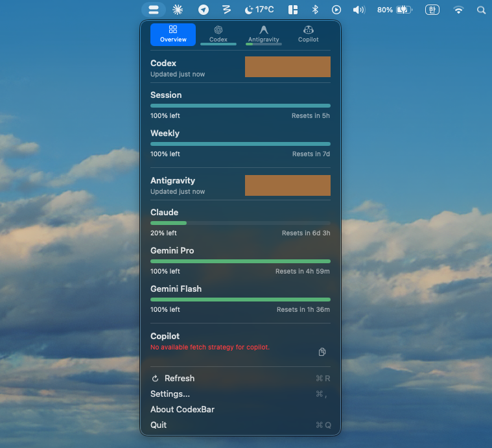This screenshot has width=492, height=448.
Task: Click 'Resets in 5h' text
Action: (310, 116)
